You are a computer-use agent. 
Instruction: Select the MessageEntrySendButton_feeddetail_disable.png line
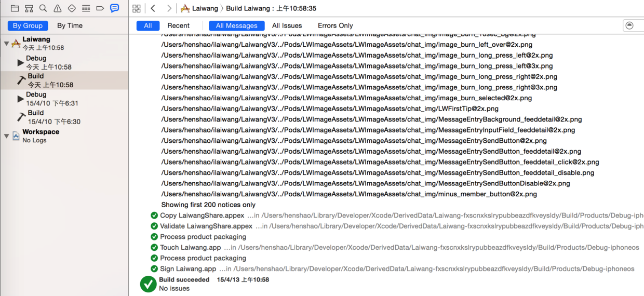tap(378, 173)
